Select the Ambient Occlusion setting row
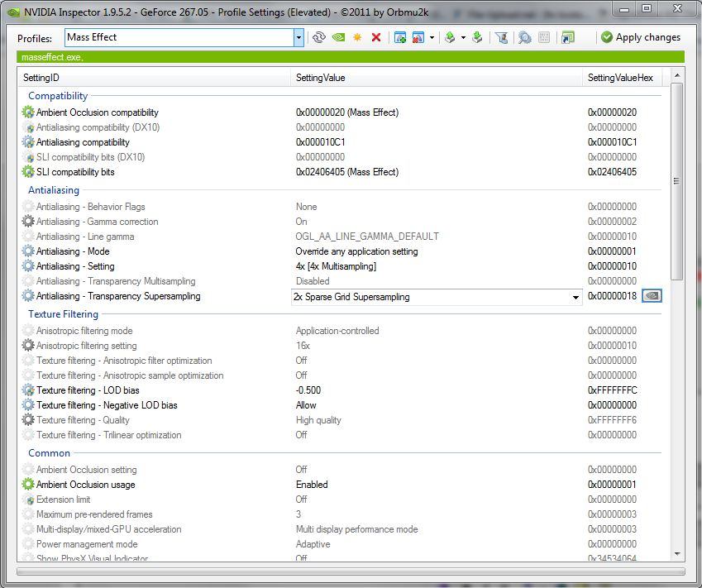Screen dimensions: 702x588 [341, 470]
